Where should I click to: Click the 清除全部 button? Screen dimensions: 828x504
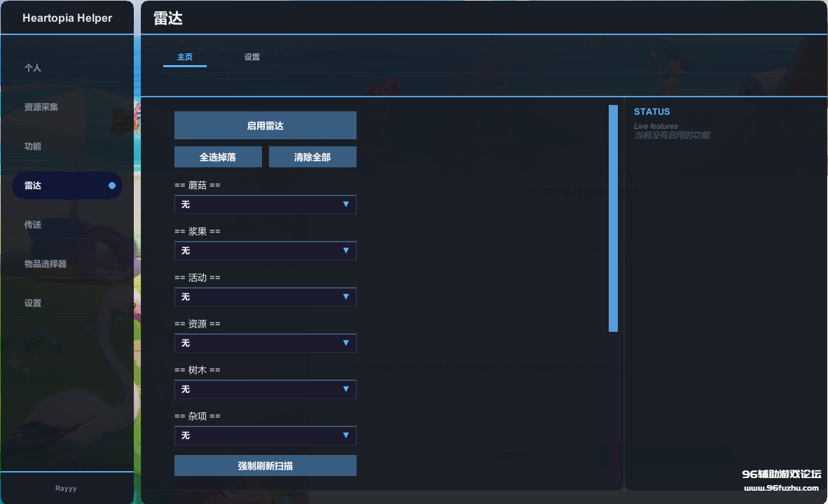(312, 157)
